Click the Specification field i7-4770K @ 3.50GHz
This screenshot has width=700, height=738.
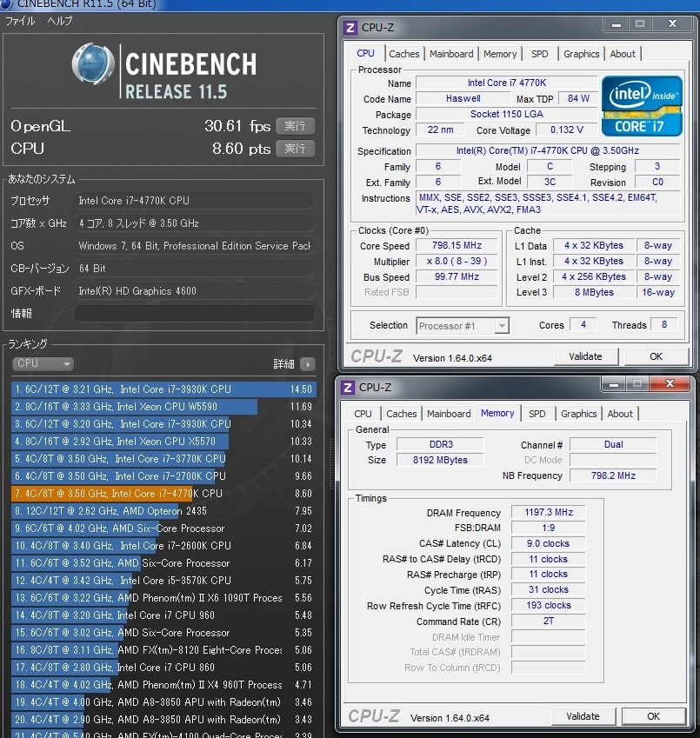pyautogui.click(x=548, y=150)
